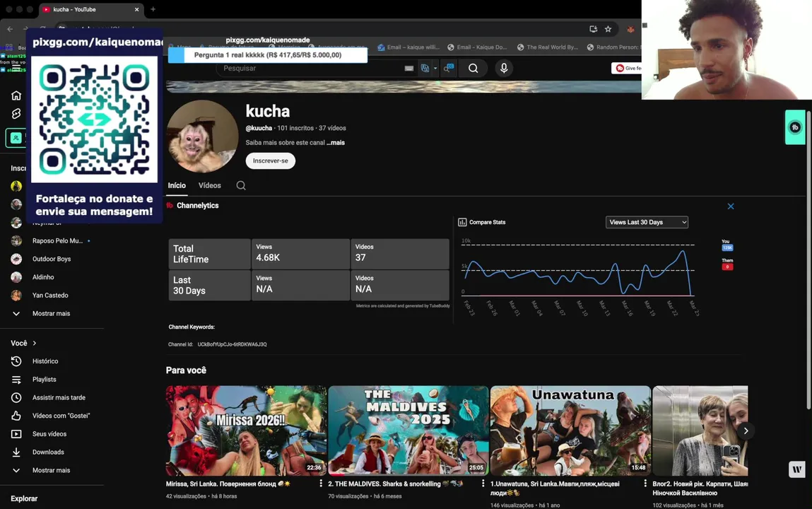812x509 pixels.
Task: Open the Mirissa 2026 video thumbnail
Action: 246,431
